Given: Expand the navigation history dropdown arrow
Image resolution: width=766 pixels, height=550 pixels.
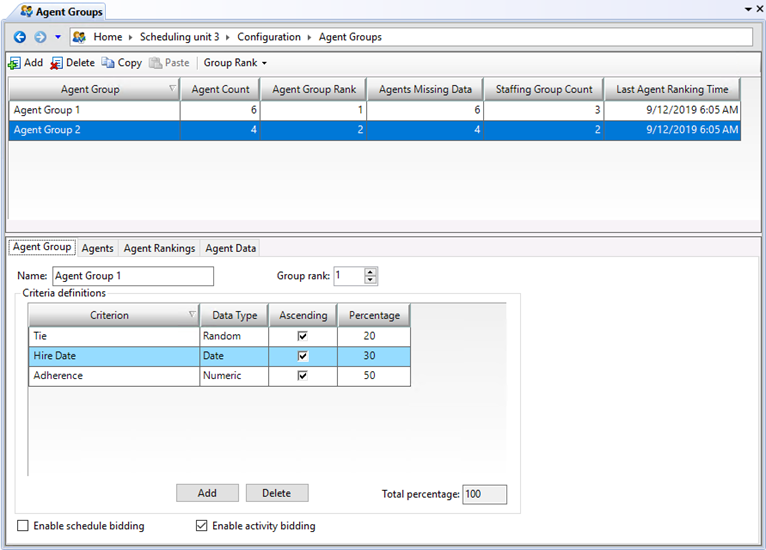Looking at the screenshot, I should 58,37.
